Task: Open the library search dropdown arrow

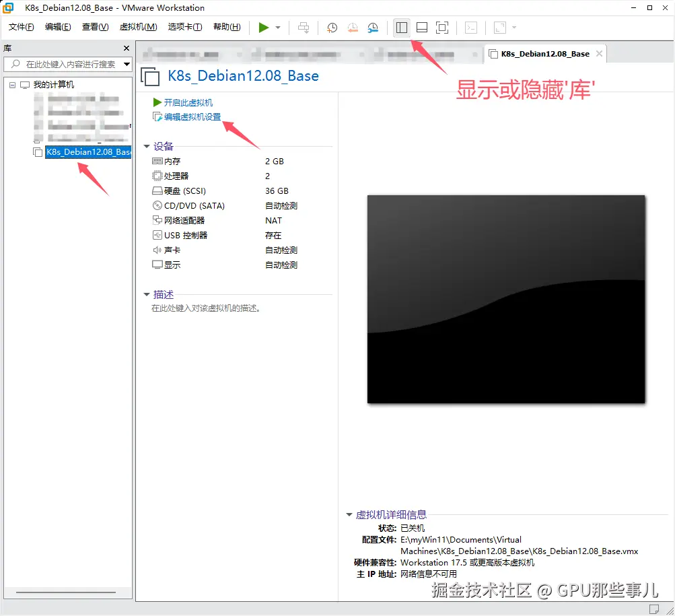Action: (127, 64)
